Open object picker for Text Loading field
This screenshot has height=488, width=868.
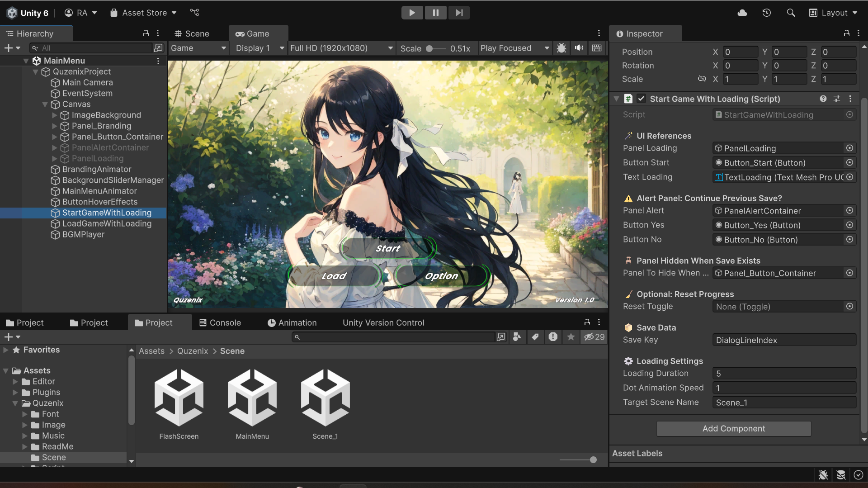(849, 177)
